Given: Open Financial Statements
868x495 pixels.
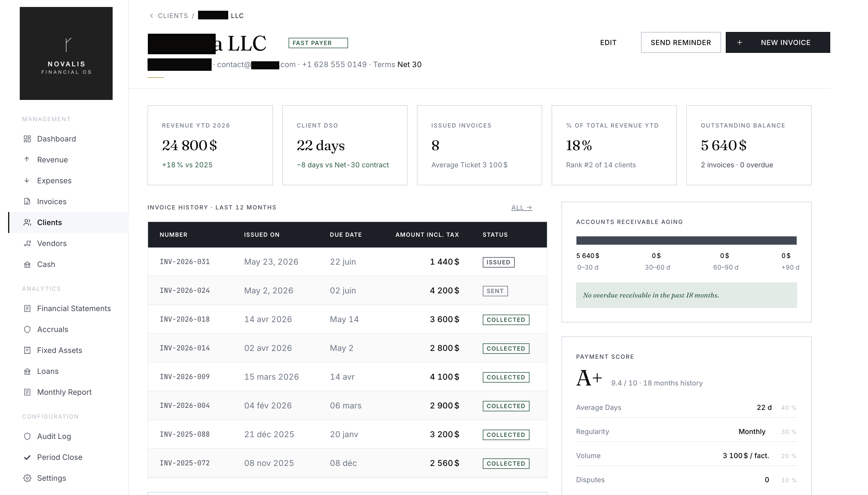Looking at the screenshot, I should click(x=68, y=308).
